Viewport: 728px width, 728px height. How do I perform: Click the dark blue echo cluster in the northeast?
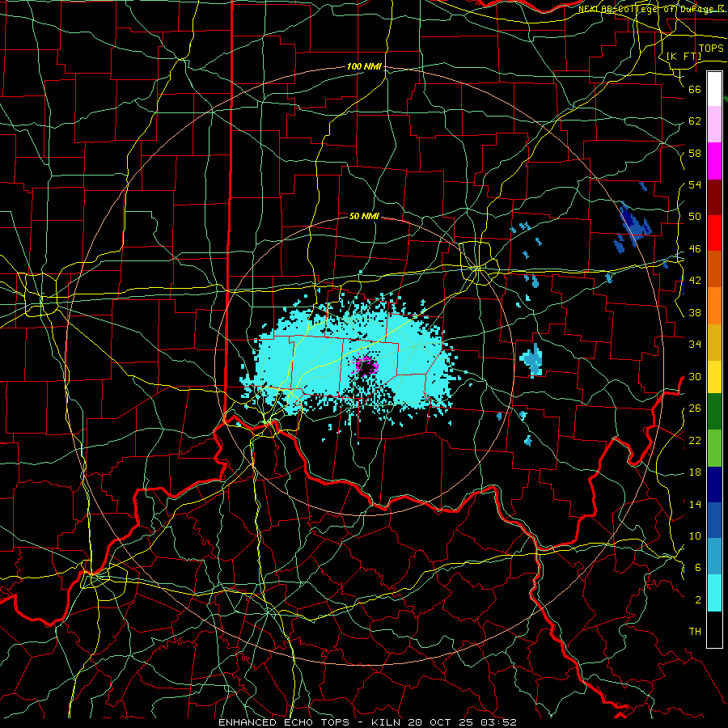[633, 225]
